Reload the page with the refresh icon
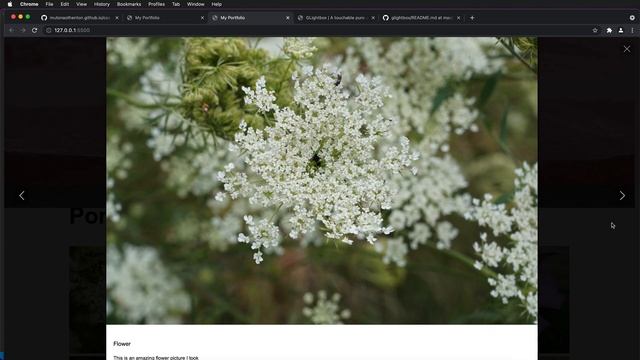 [34, 30]
